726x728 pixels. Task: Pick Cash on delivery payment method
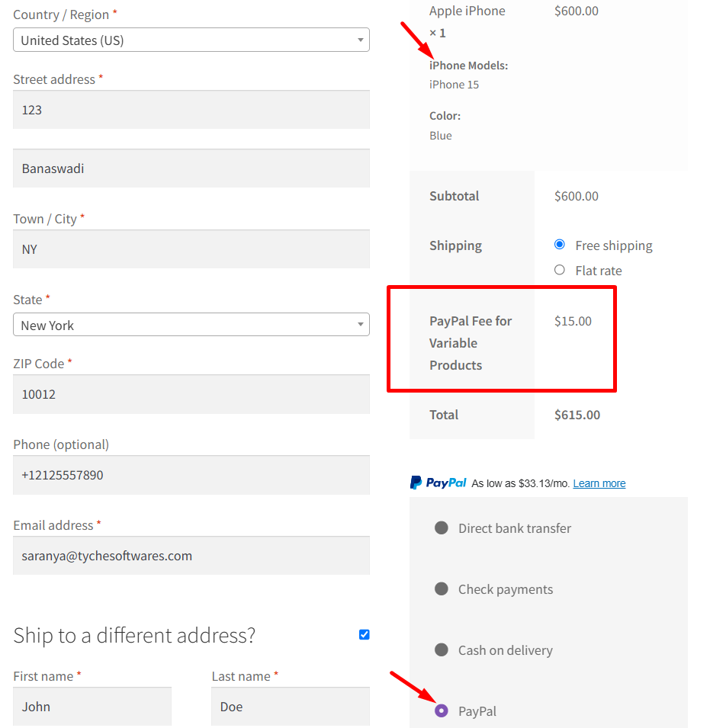pyautogui.click(x=441, y=649)
